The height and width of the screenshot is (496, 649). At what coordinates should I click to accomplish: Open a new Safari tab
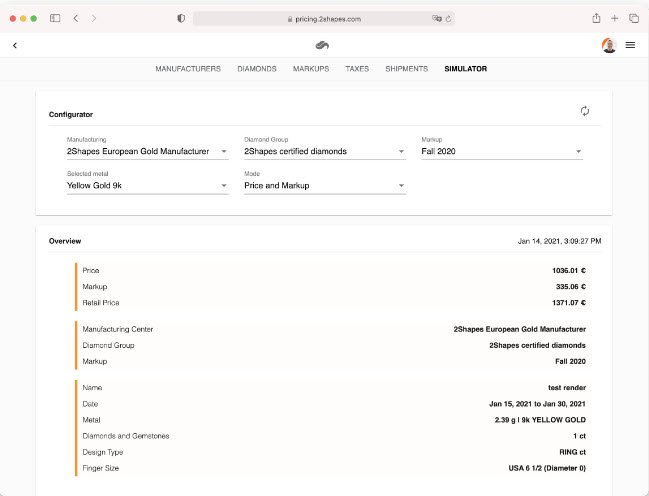[615, 18]
